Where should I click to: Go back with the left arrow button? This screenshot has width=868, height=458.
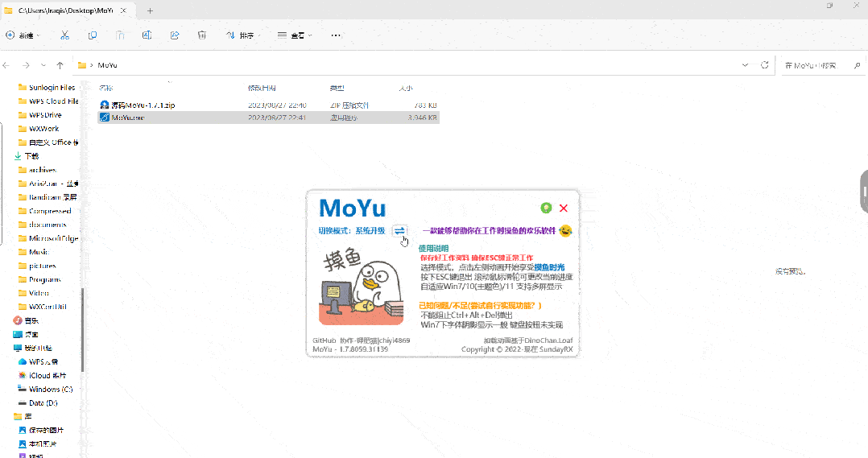pos(6,65)
